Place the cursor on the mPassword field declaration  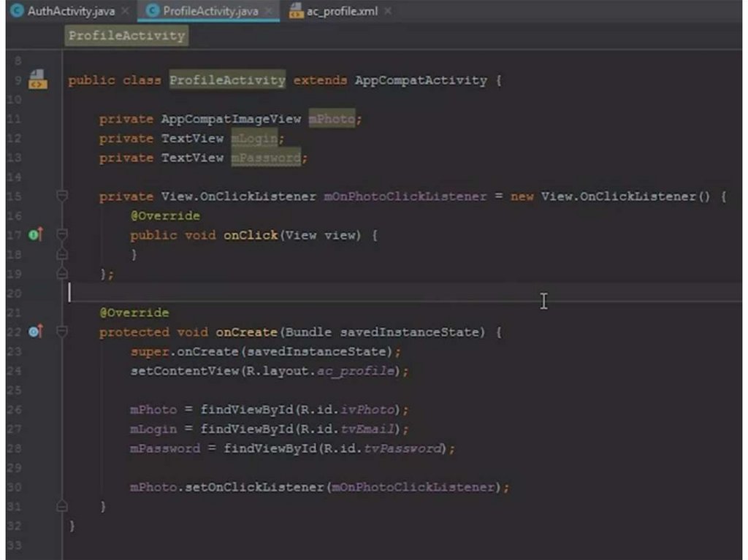pos(266,158)
